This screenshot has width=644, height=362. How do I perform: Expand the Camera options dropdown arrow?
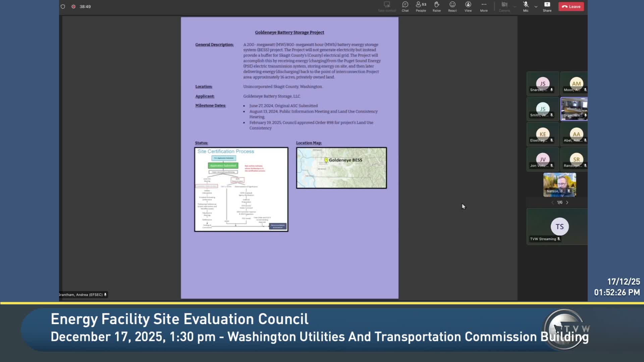click(515, 7)
